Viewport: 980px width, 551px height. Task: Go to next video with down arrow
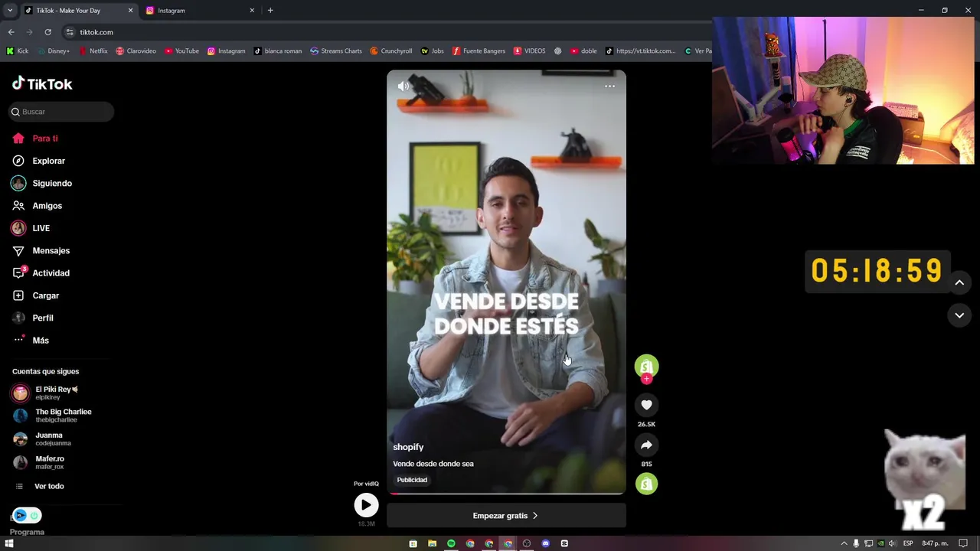click(959, 315)
